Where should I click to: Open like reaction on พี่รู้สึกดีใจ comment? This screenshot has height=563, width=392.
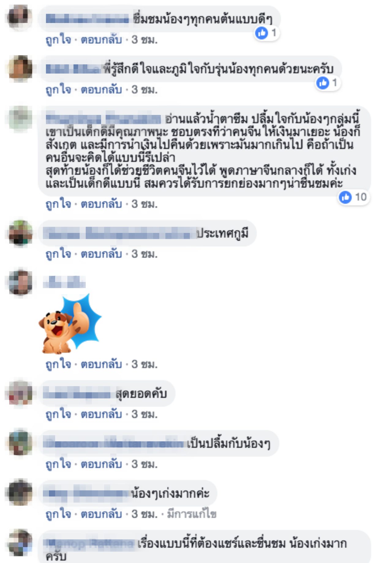[x=322, y=83]
